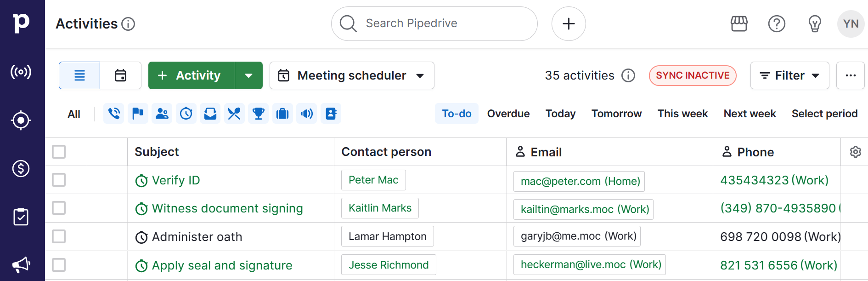Filter by deadline flag icon

138,114
